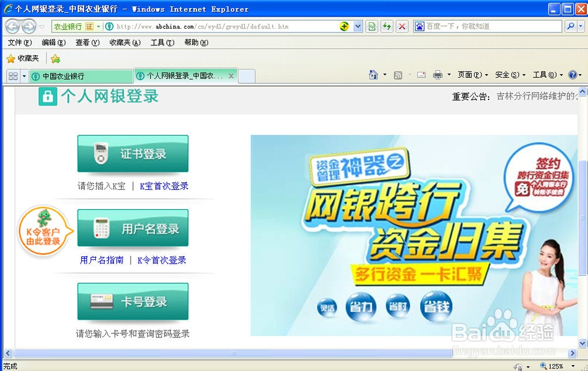Click the horizontal scrollbar left arrow
This screenshot has width=588, height=371.
(x=8, y=353)
